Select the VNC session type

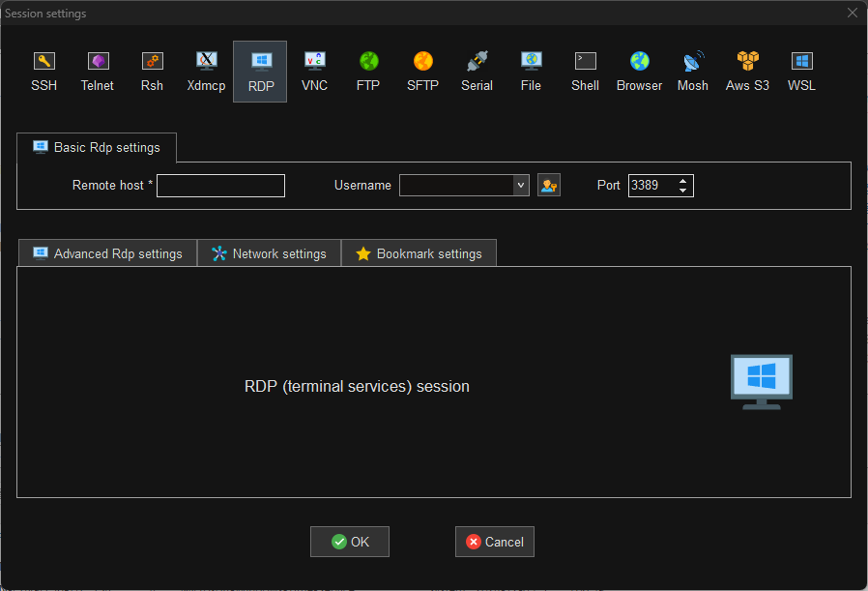314,70
